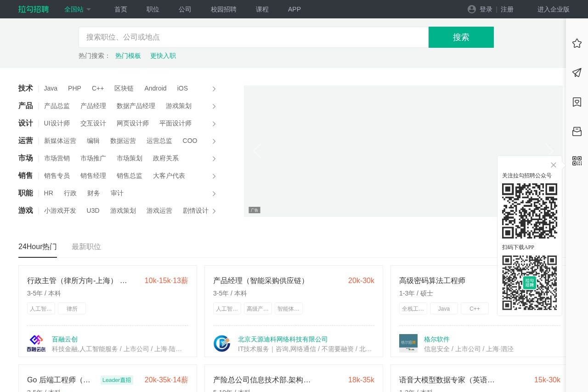This screenshot has height=392, width=588.
Task: Click 百融云创 company name link
Action: point(65,339)
